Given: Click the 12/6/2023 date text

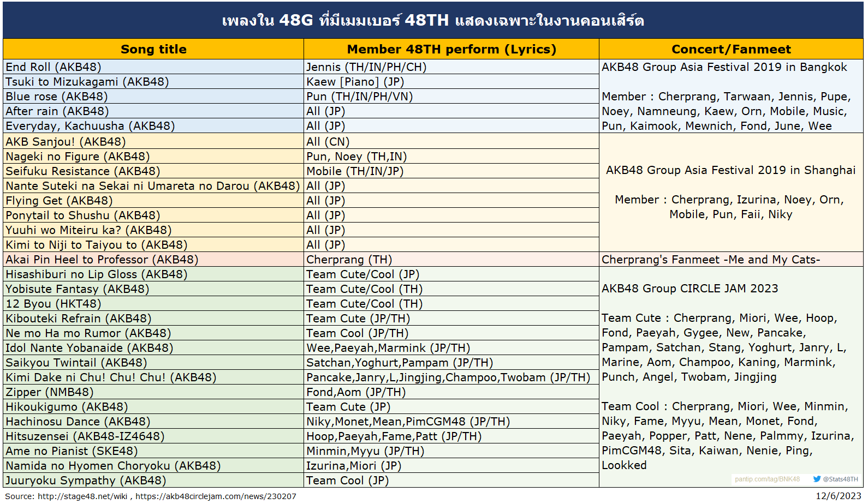Looking at the screenshot, I should click(x=839, y=496).
